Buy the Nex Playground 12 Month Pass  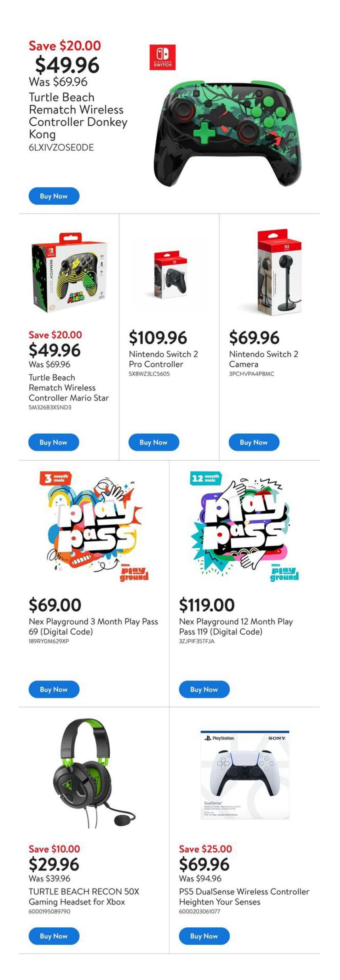click(204, 689)
